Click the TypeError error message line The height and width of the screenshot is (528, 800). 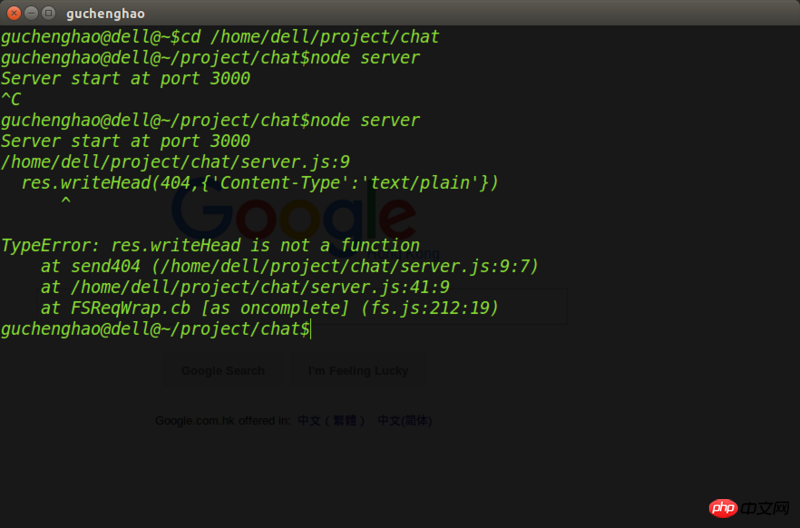tap(210, 245)
